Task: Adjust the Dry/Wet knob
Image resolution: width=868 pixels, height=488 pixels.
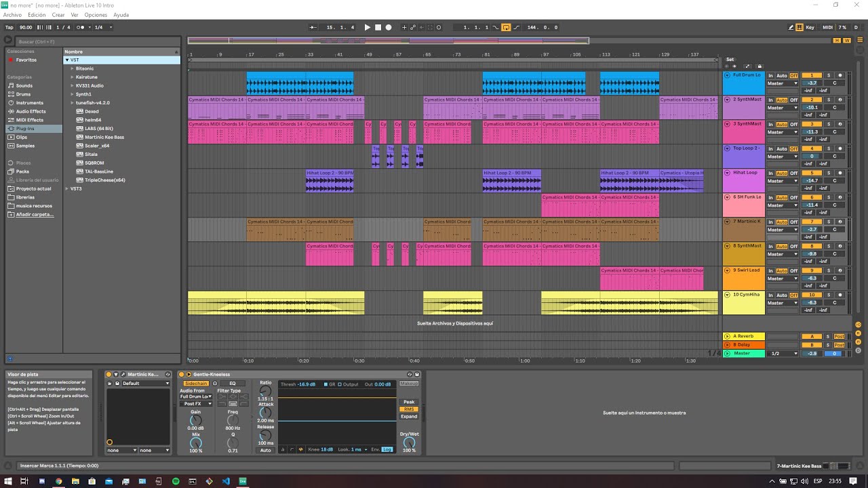Action: [x=409, y=443]
